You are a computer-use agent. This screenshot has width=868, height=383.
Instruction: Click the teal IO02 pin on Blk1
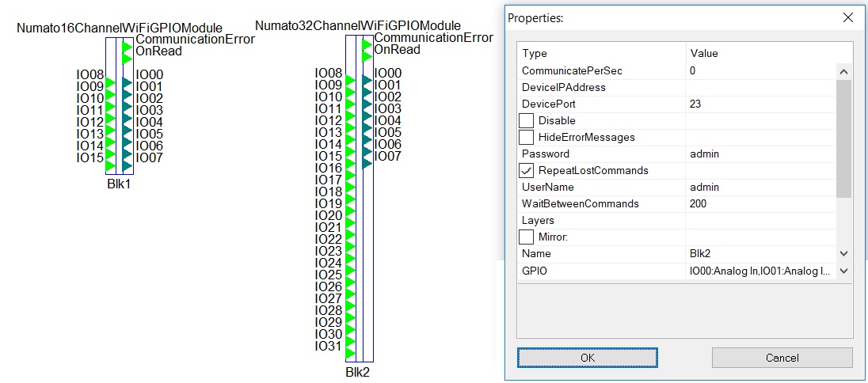pyautogui.click(x=127, y=107)
